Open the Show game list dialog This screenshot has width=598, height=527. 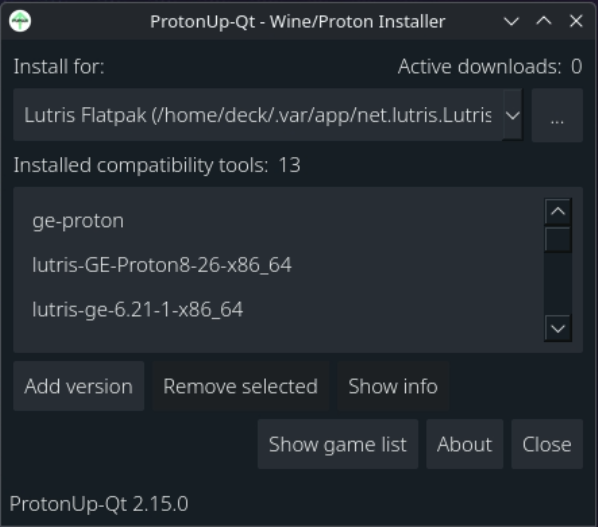coord(338,444)
